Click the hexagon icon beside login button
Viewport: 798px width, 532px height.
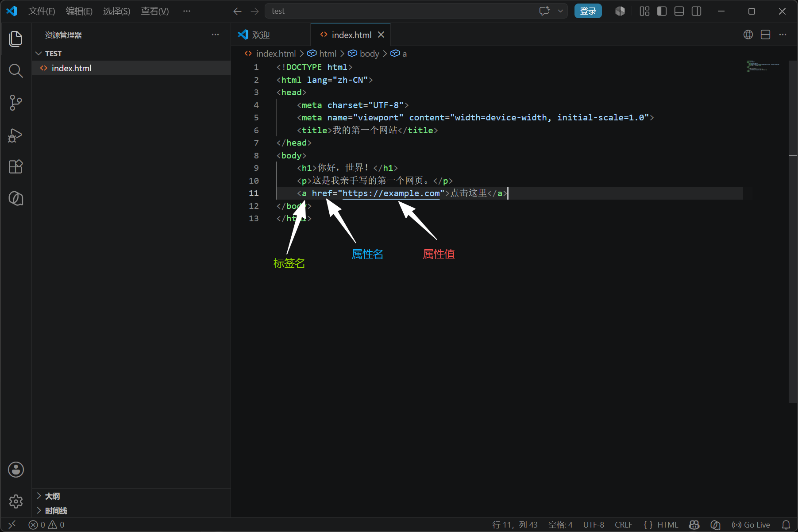point(620,11)
